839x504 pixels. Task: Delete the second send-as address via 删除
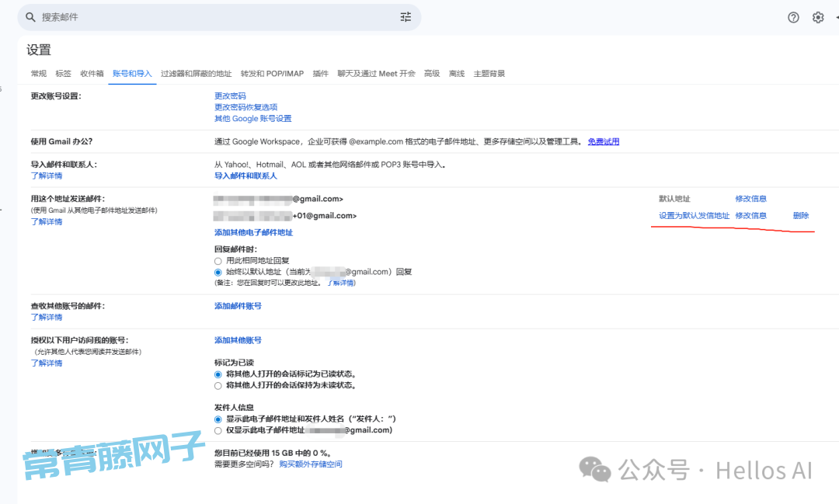click(801, 216)
